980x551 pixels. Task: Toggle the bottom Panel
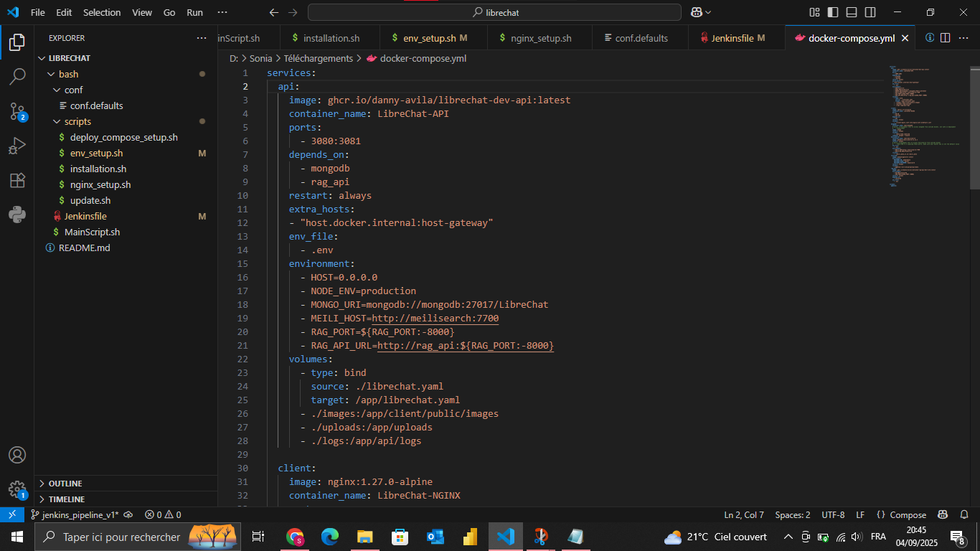[x=852, y=12]
